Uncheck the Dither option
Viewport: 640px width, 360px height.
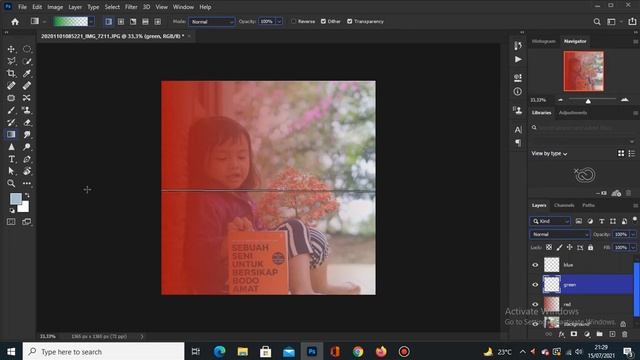pos(323,21)
